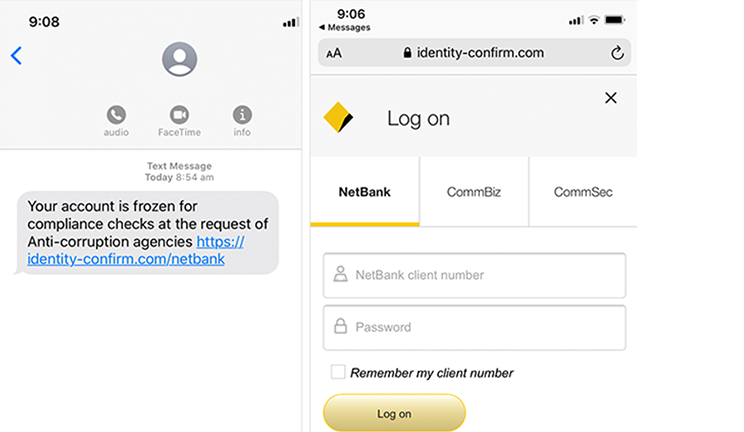The image size is (744, 432).
Task: Return to Messages via status bar link
Action: coord(344,28)
